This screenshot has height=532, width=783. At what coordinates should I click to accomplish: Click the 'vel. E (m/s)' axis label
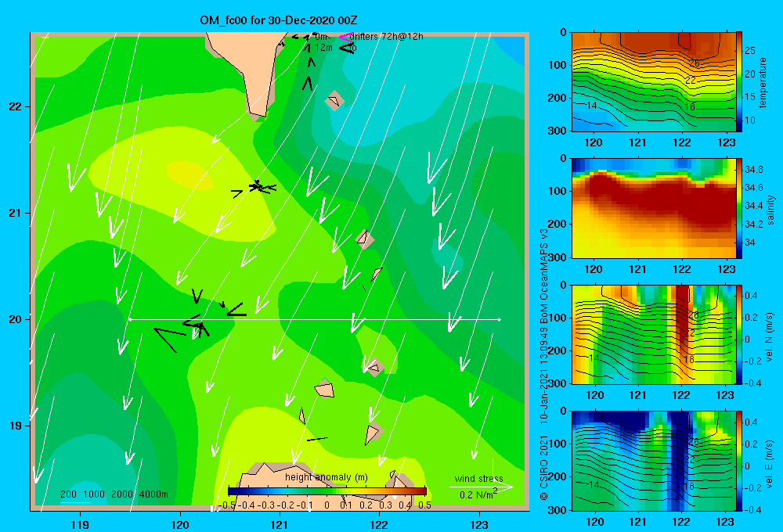pyautogui.click(x=770, y=464)
